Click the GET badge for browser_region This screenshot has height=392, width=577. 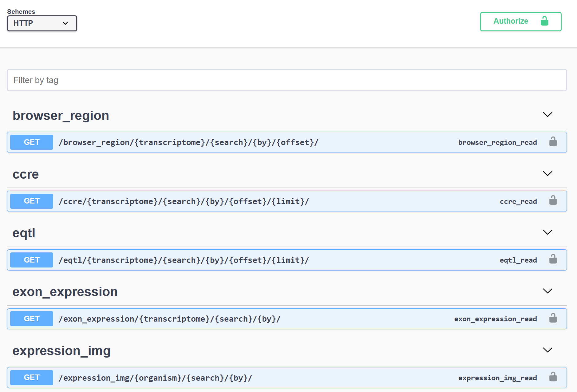pos(32,142)
